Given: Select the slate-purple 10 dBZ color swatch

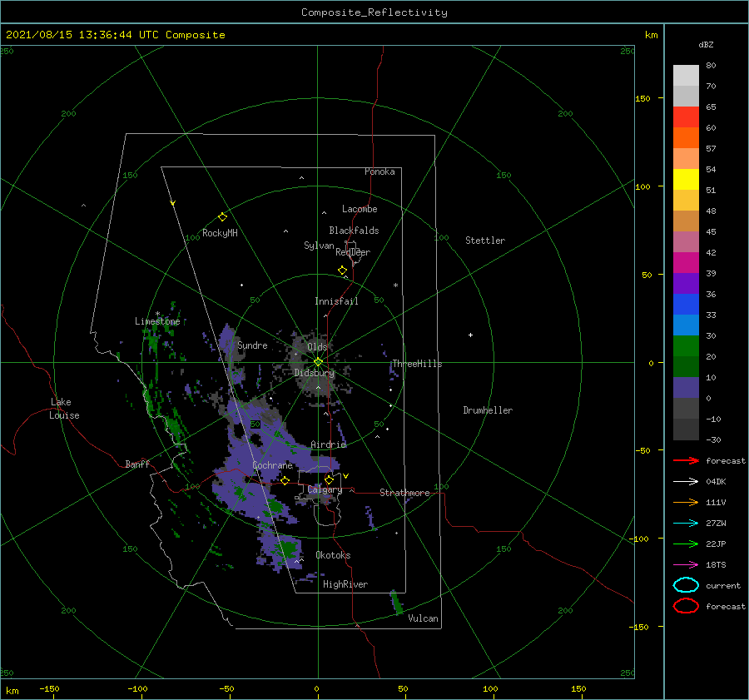Looking at the screenshot, I should click(x=686, y=388).
